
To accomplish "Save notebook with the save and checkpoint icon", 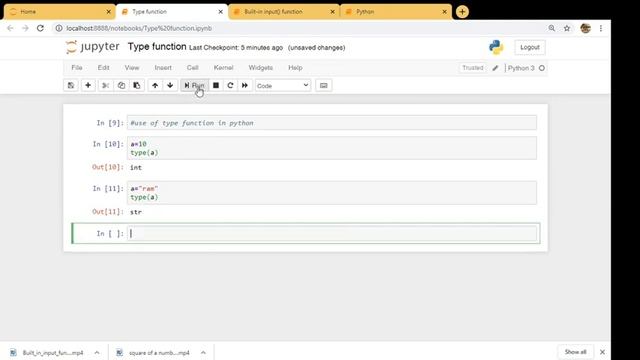I will (71, 85).
